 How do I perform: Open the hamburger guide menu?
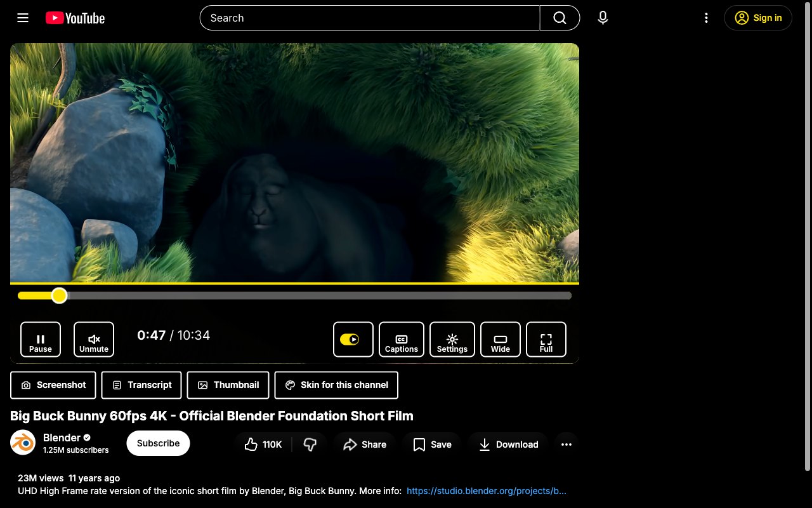tap(23, 18)
